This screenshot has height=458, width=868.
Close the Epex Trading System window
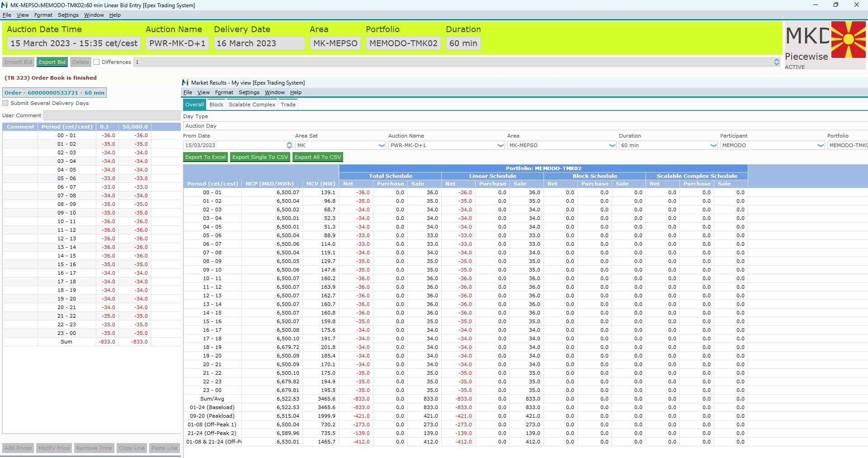856,5
